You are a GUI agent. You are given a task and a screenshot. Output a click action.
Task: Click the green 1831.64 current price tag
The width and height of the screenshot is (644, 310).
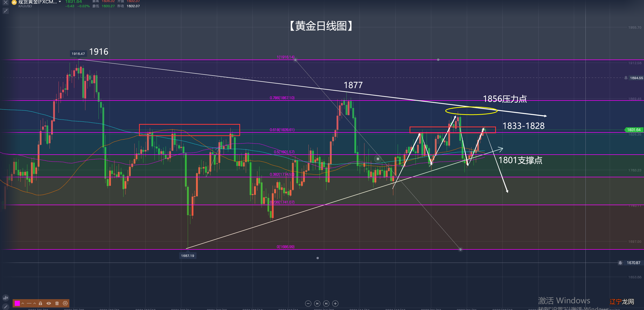[x=634, y=130]
